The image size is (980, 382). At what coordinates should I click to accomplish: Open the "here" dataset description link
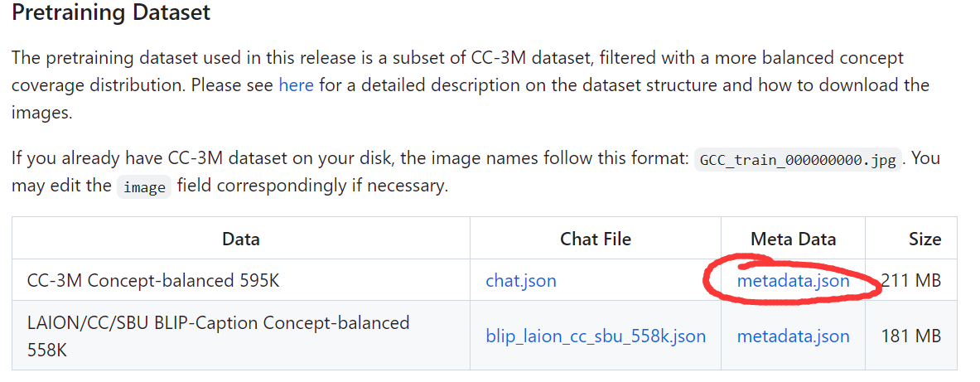(x=296, y=85)
